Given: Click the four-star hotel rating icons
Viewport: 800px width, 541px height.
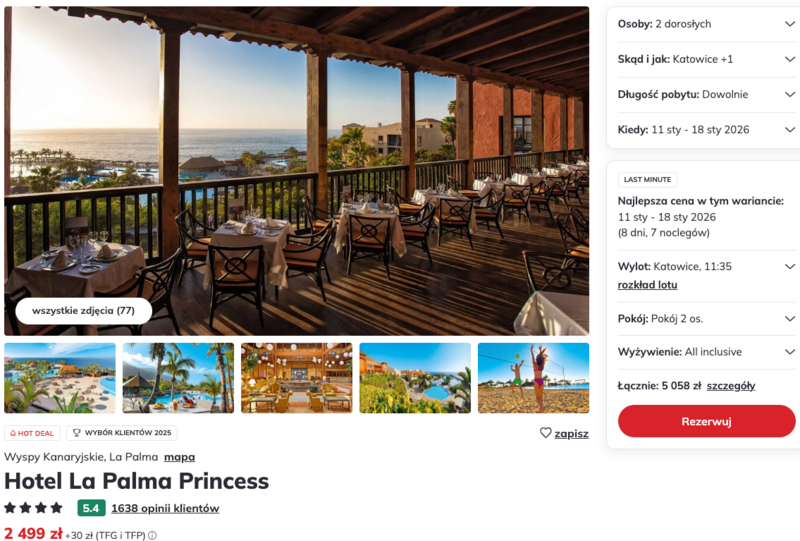Looking at the screenshot, I should 33,508.
